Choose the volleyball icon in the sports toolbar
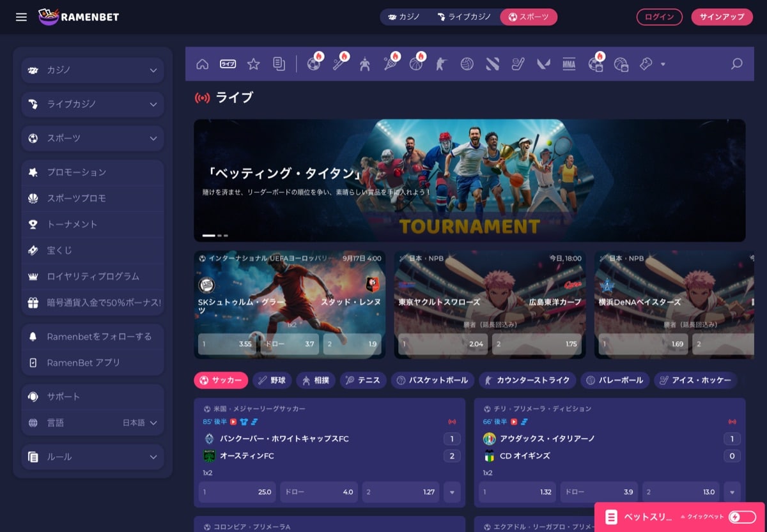767x532 pixels. pyautogui.click(x=467, y=64)
